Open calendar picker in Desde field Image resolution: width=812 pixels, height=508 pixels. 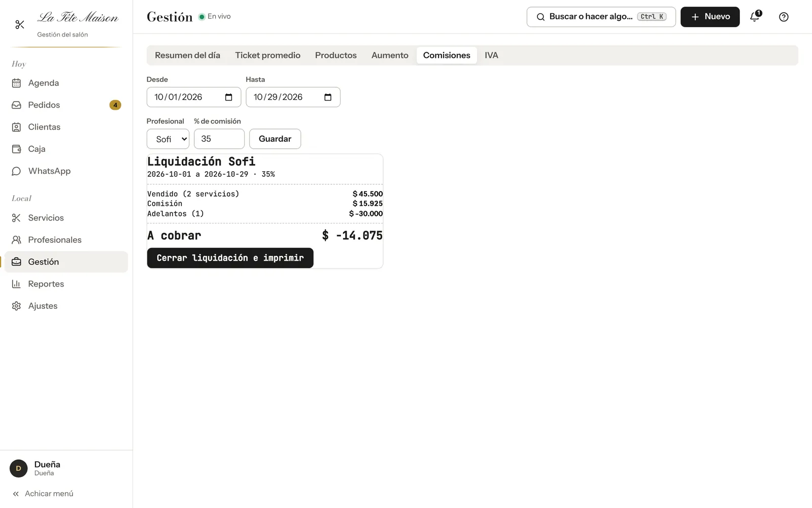pos(228,97)
